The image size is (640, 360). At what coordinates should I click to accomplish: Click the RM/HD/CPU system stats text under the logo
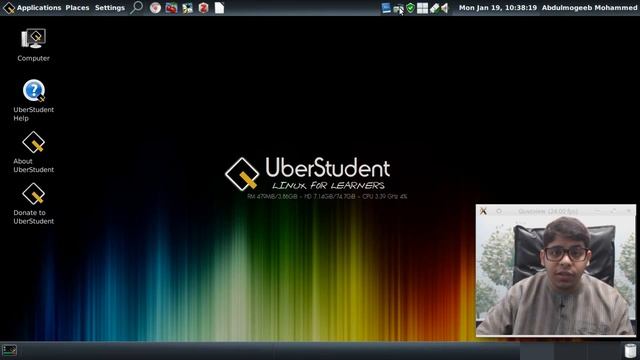point(327,196)
